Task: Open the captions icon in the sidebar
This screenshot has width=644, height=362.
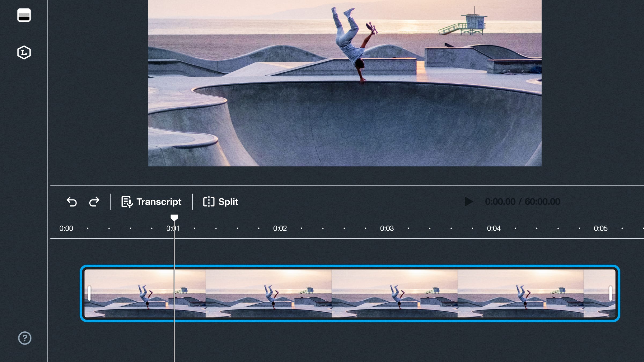Action: pyautogui.click(x=24, y=15)
